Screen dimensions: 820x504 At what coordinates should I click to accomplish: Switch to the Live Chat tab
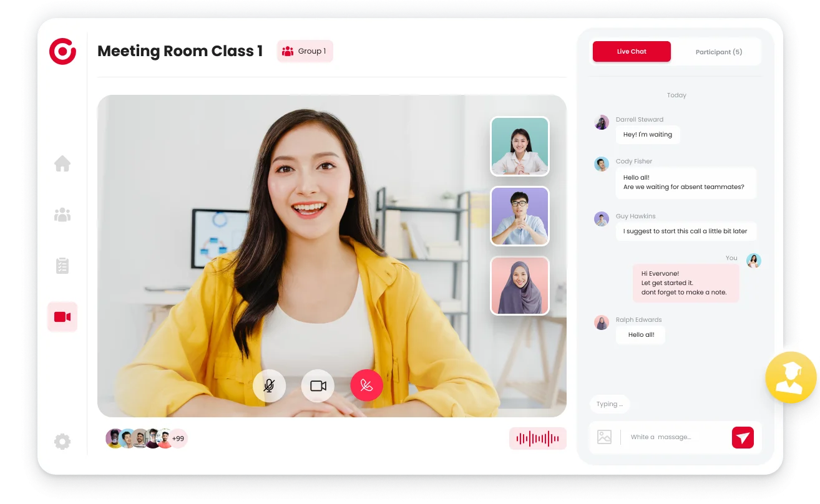[x=632, y=52]
